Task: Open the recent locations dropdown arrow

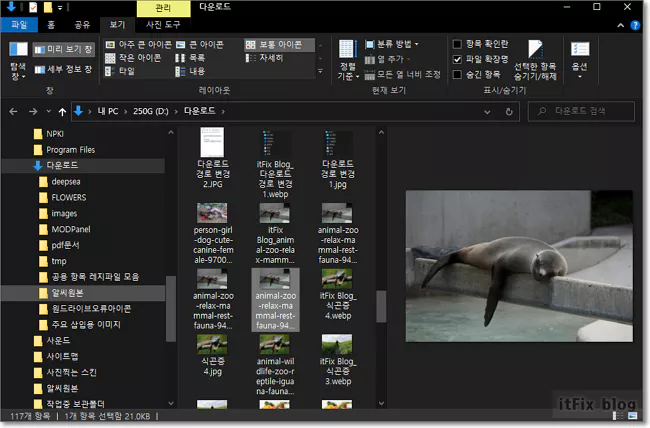Action: tap(49, 112)
